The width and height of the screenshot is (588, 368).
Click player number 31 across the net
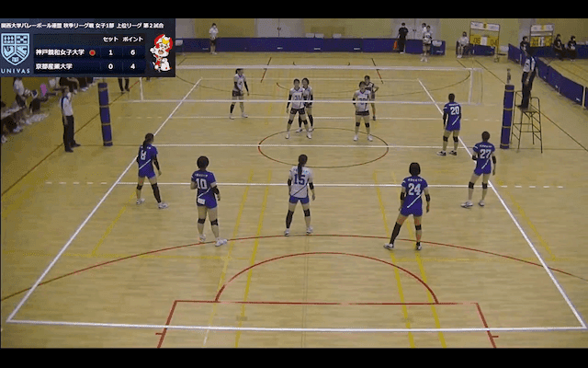tap(298, 109)
